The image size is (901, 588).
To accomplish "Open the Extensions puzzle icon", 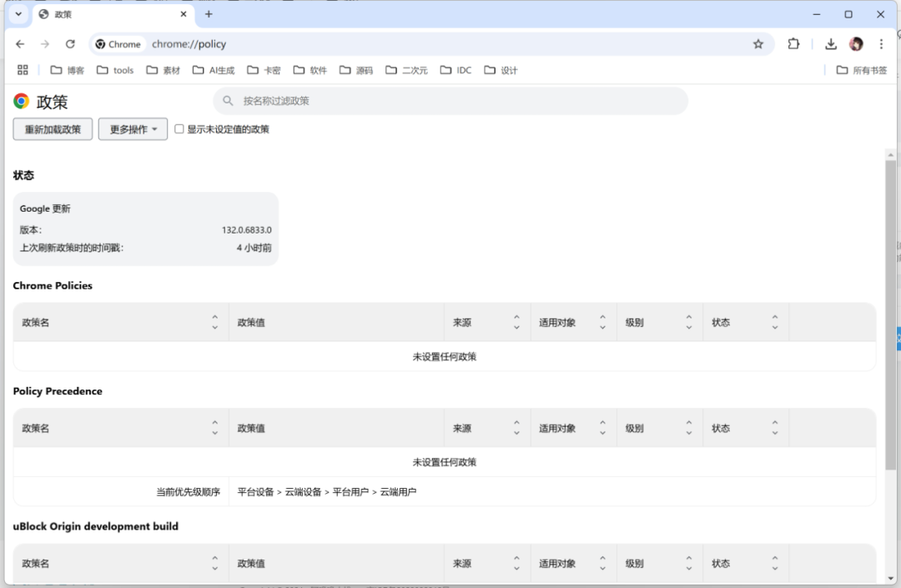I will point(793,43).
